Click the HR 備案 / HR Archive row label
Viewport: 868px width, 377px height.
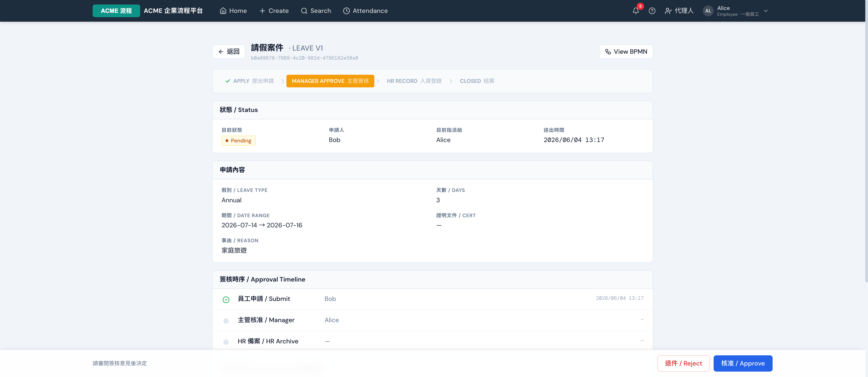click(x=268, y=341)
